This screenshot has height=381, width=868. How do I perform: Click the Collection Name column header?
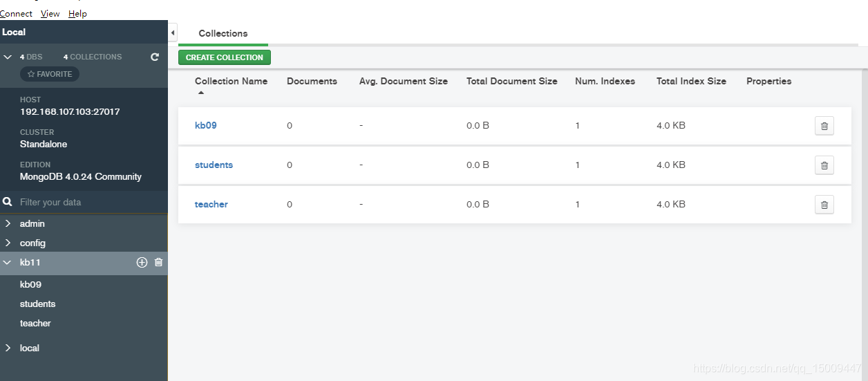231,81
